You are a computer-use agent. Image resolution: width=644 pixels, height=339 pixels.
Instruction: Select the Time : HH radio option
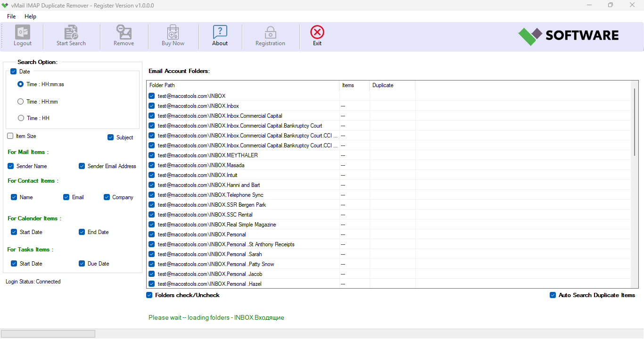(20, 118)
